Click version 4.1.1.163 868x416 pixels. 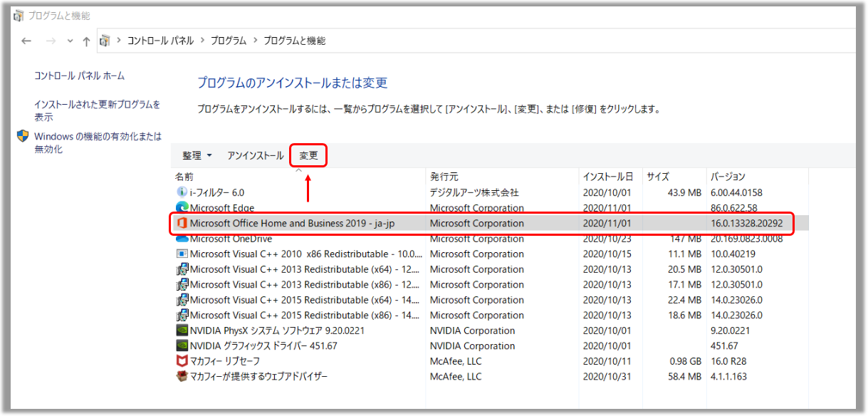[x=728, y=377]
